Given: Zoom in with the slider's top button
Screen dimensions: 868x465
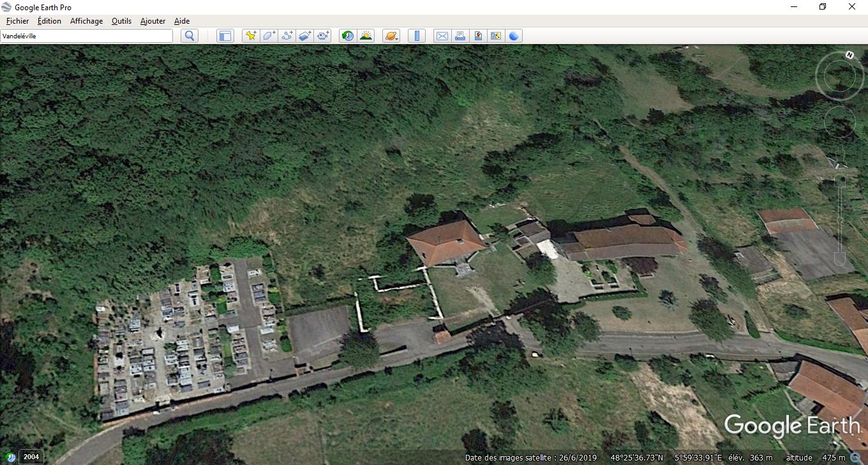Looking at the screenshot, I should tap(840, 180).
